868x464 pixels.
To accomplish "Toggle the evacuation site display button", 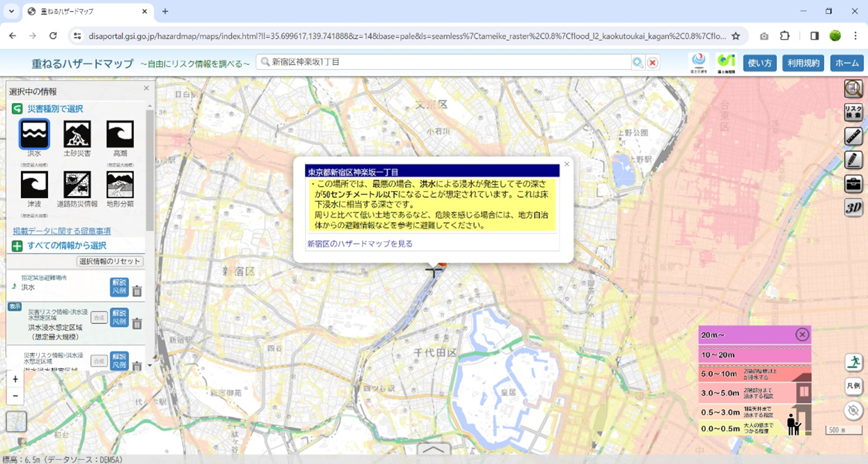I will click(853, 362).
